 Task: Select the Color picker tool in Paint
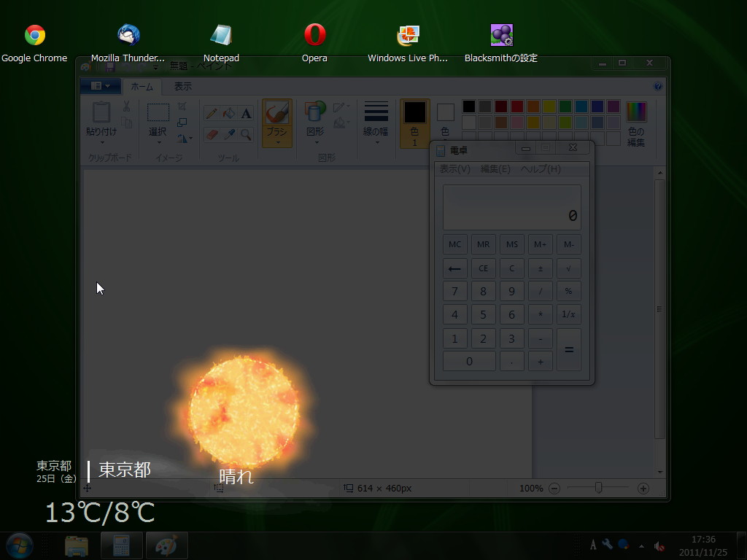(x=228, y=135)
